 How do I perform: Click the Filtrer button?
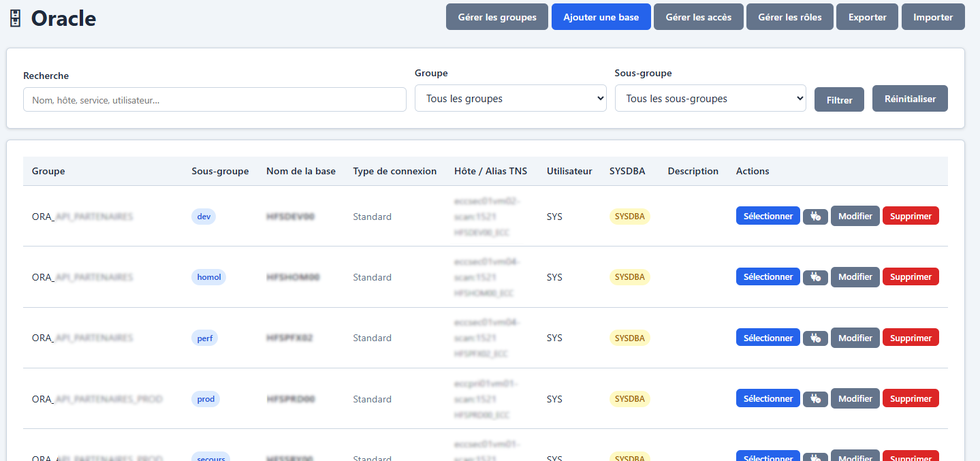[x=840, y=99]
